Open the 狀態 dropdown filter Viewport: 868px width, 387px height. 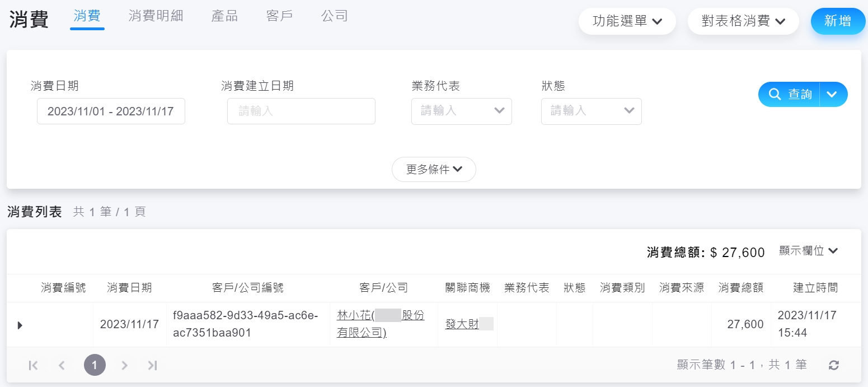click(x=591, y=111)
